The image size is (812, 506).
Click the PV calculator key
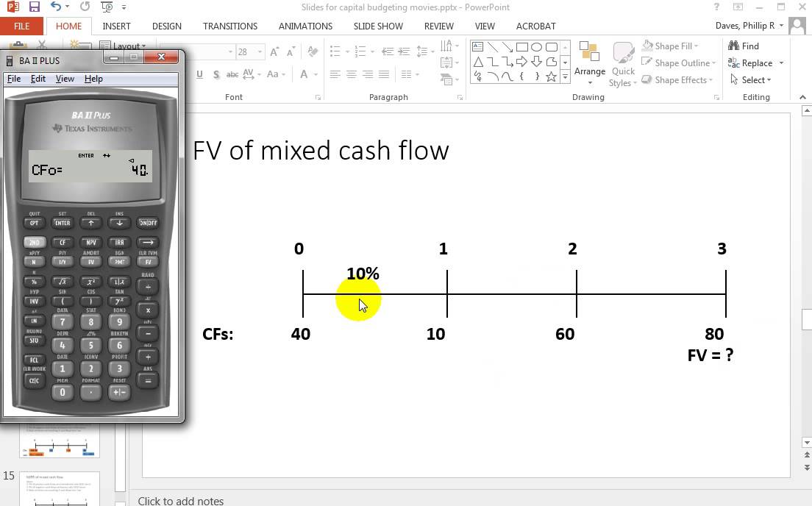(x=90, y=262)
